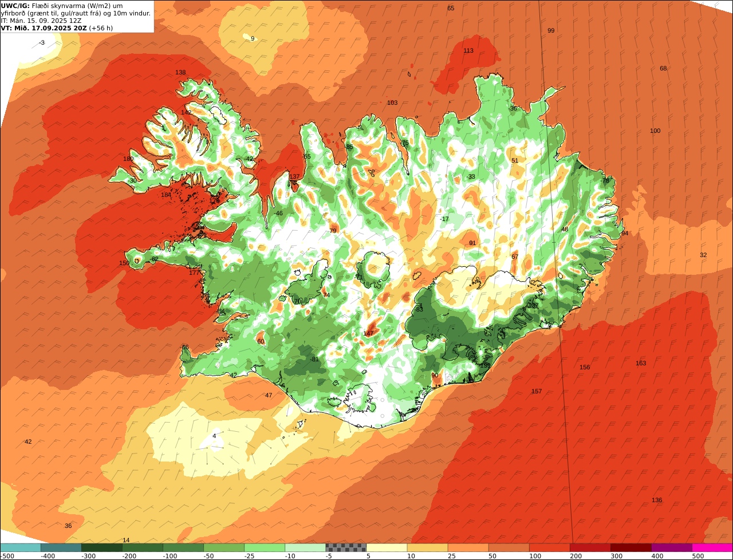
Task: Pick the light orange 25 to 50 swatch
Action: click(x=468, y=547)
